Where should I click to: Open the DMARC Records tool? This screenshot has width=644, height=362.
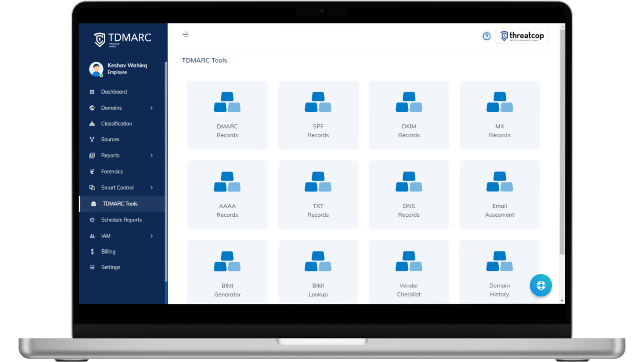(227, 115)
